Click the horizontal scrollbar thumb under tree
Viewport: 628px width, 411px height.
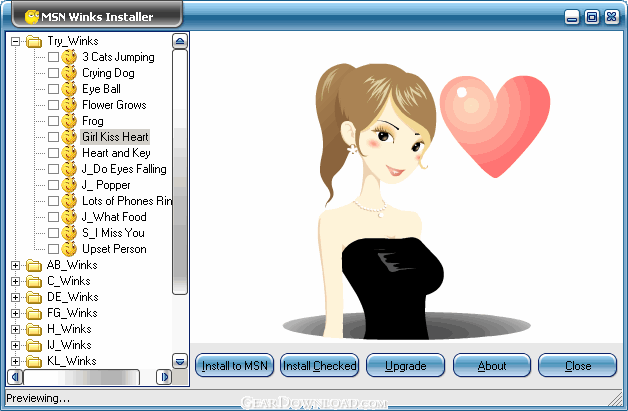[x=82, y=377]
